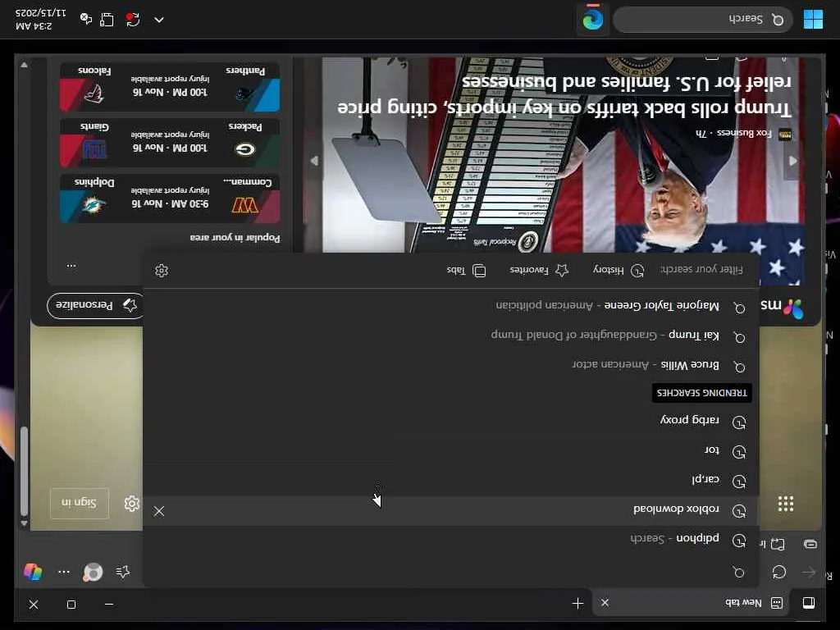Filter suggestions by Tabs

(x=466, y=271)
